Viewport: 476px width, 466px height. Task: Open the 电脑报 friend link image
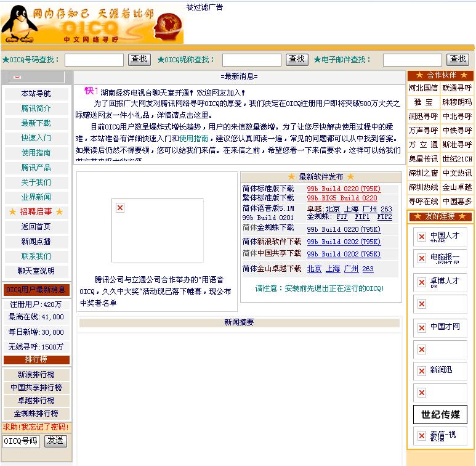[440, 259]
